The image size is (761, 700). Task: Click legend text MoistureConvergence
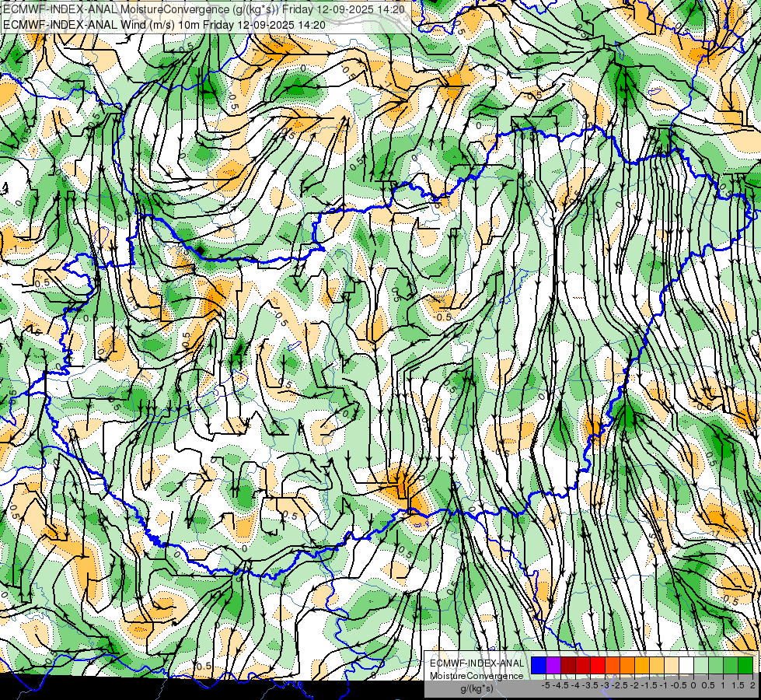[x=476, y=676]
